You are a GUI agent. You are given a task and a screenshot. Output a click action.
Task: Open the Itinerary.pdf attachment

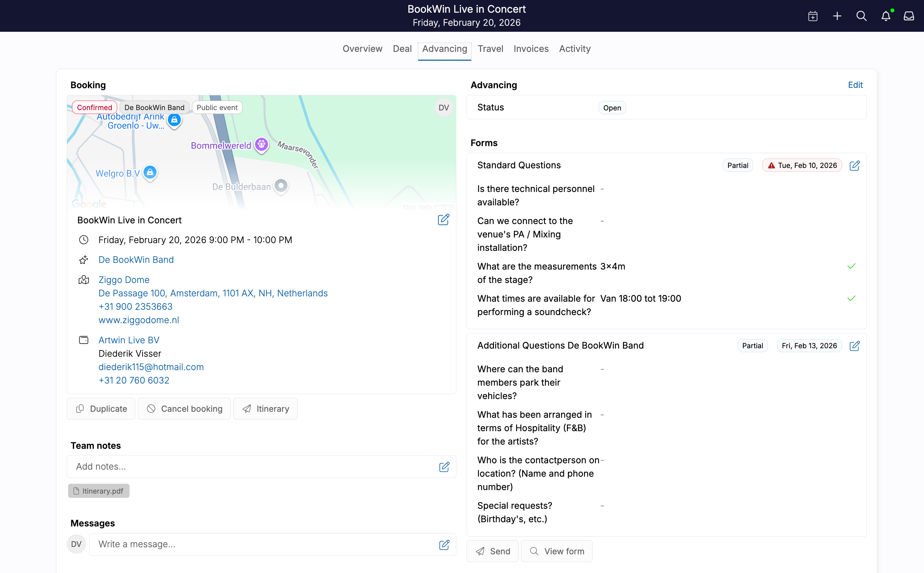click(x=99, y=491)
